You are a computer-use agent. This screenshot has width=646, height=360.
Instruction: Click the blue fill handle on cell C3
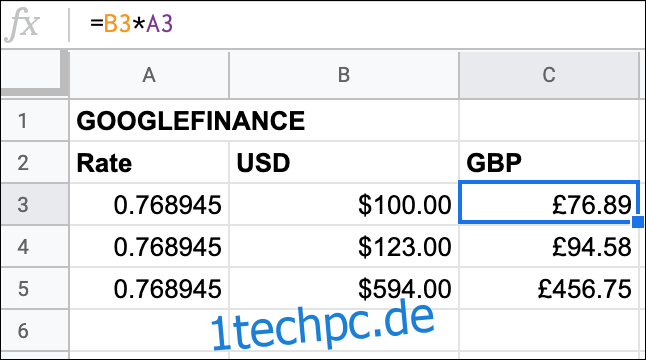(637, 222)
